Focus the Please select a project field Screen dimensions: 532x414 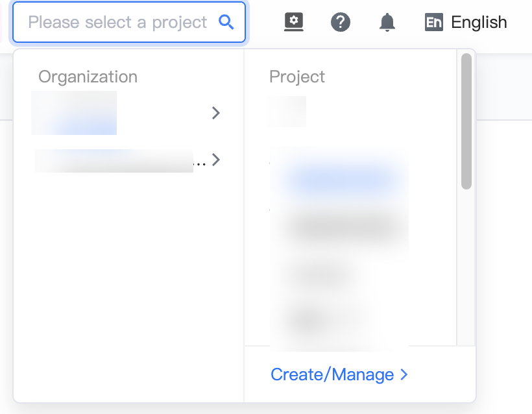[x=129, y=23]
